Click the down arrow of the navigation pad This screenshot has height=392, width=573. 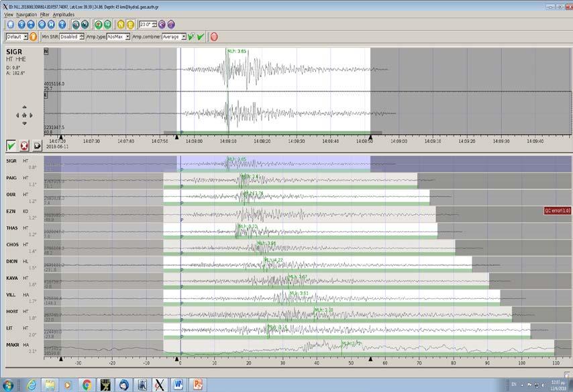coord(24,124)
